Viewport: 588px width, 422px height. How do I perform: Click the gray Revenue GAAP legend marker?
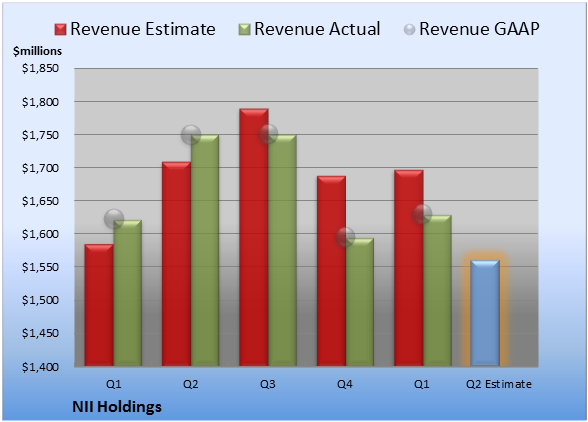[x=409, y=29]
